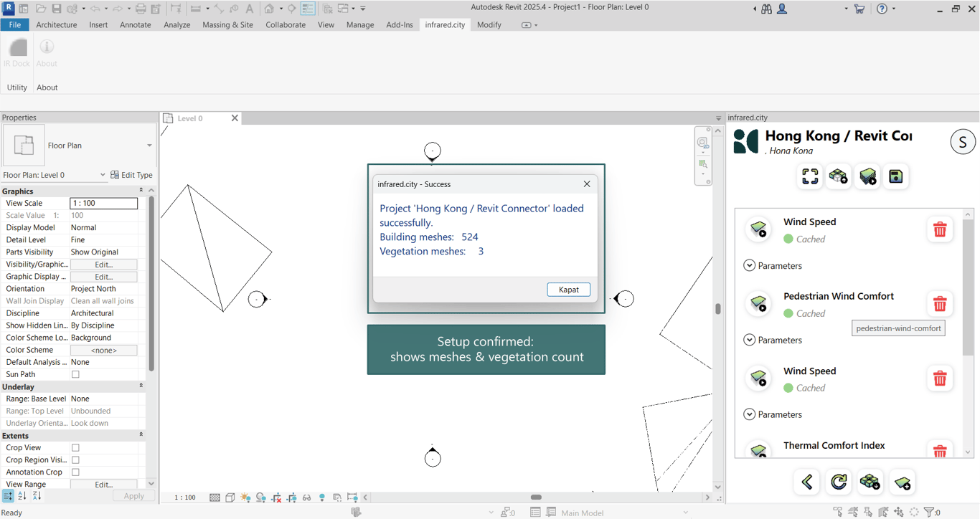980x519 pixels.
Task: Click the Kapat button in the Success dialog
Action: click(x=569, y=290)
